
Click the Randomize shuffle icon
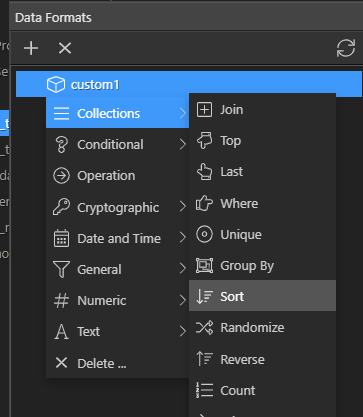coord(204,328)
